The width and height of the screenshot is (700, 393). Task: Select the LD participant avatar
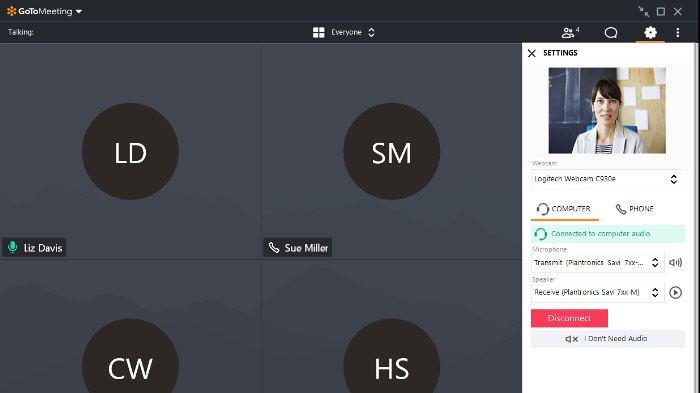[x=130, y=151]
